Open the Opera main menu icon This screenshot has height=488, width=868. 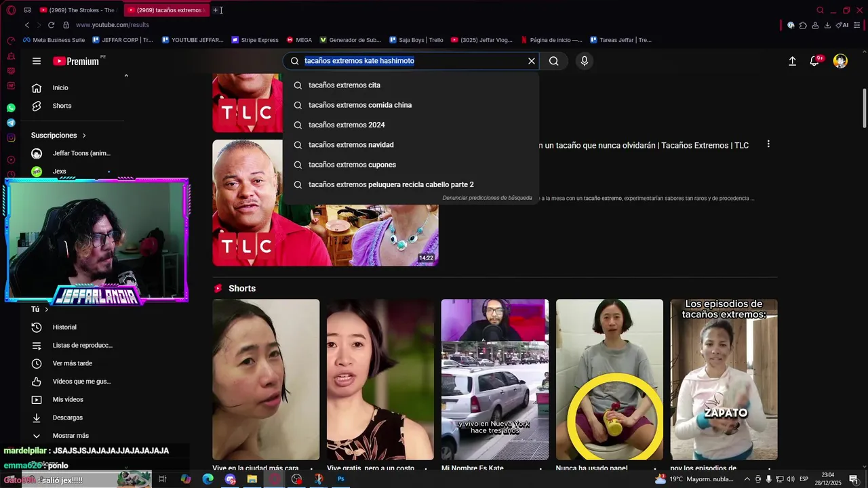point(11,10)
